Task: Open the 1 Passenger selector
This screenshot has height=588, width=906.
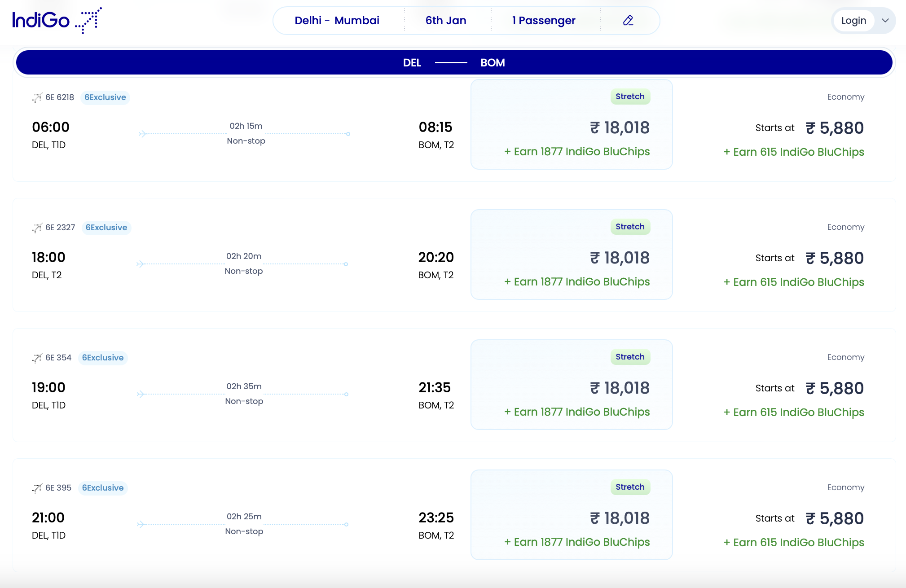Action: tap(544, 20)
